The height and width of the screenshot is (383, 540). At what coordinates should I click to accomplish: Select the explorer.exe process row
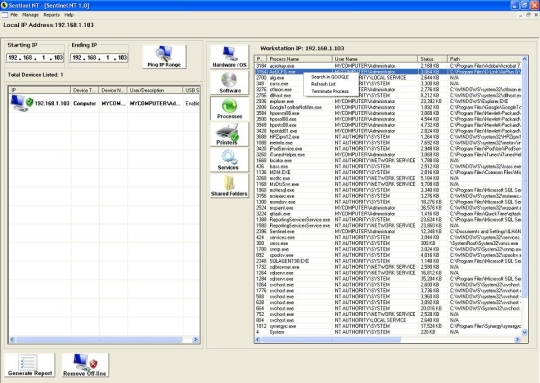click(x=388, y=101)
